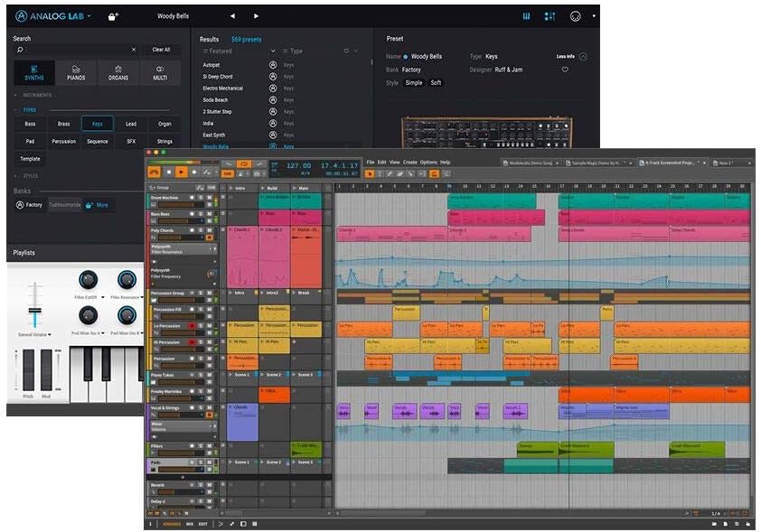Favorite the Woody Bells preset with heart icon
The width and height of the screenshot is (761, 532).
(x=565, y=70)
